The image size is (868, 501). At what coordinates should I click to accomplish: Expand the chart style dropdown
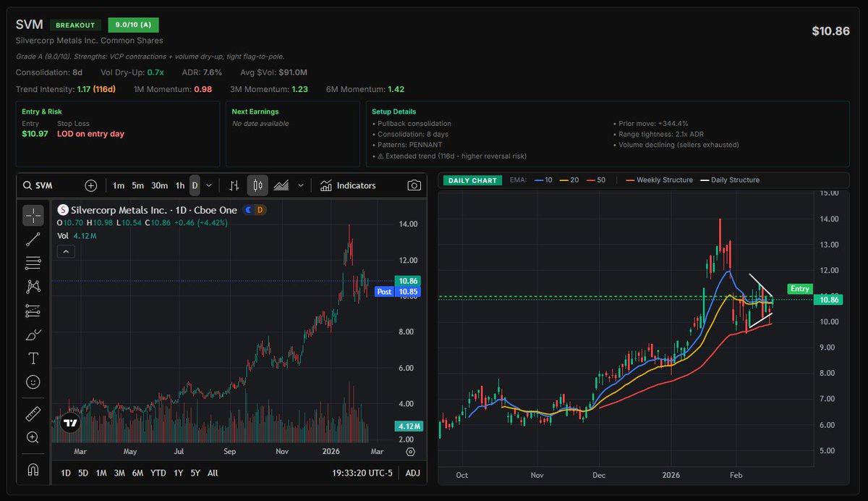pyautogui.click(x=301, y=185)
